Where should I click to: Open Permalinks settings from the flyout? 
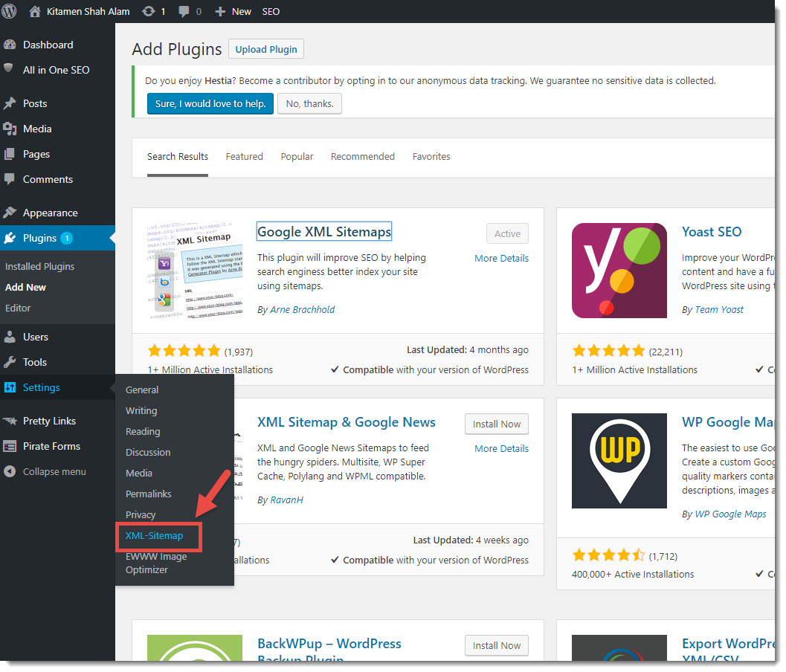click(x=149, y=494)
